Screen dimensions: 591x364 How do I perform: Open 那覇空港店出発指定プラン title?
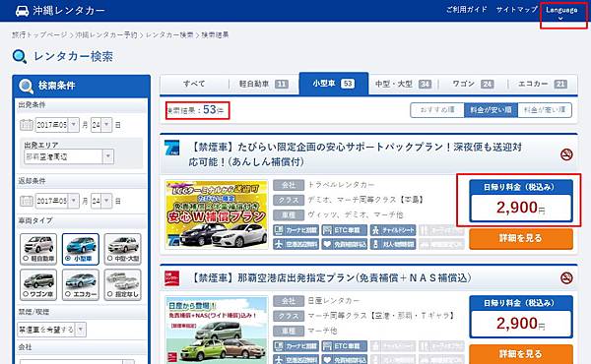(x=331, y=278)
